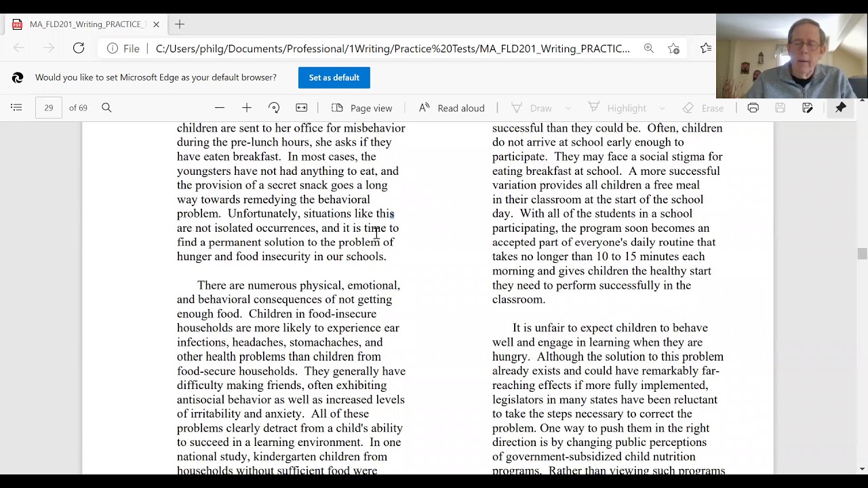Viewport: 868px width, 488px height.
Task: Click Set as default button
Action: click(334, 77)
